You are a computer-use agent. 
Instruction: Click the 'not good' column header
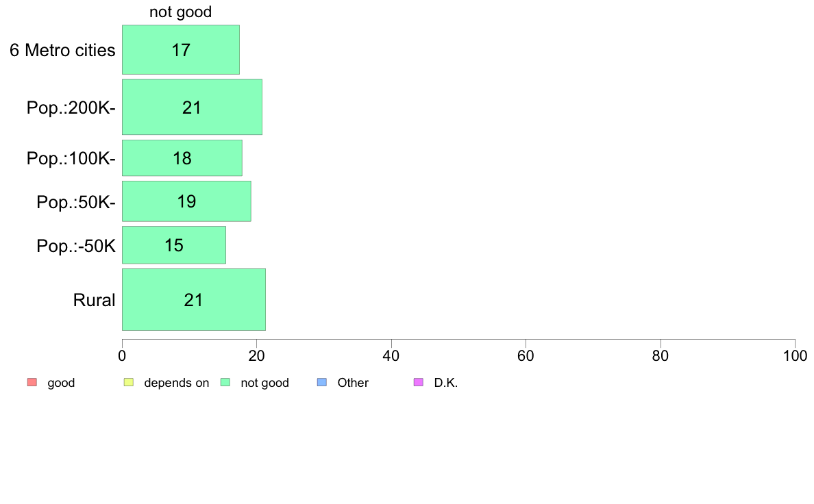181,12
